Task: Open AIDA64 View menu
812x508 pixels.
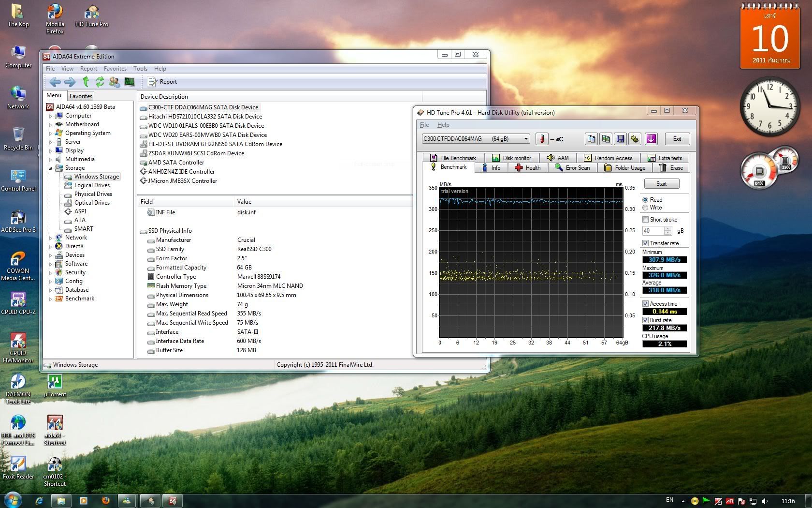Action: tap(67, 69)
